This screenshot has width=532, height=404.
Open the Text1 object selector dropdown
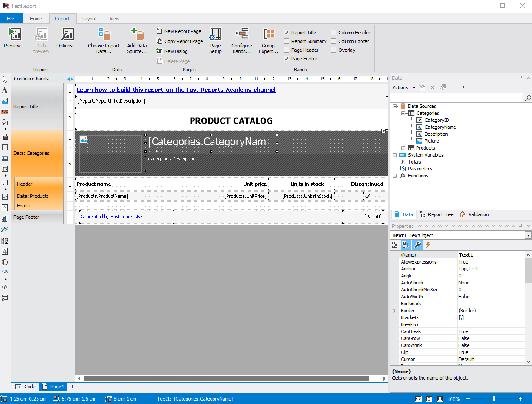528,235
